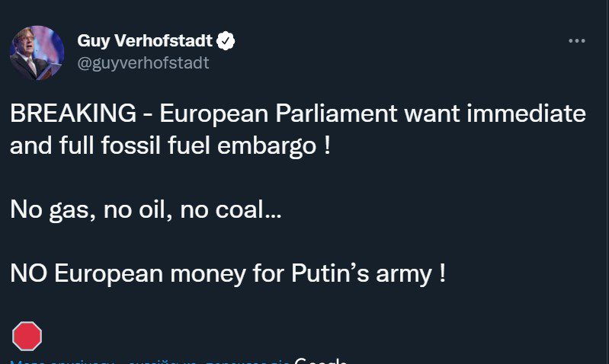The width and height of the screenshot is (609, 364).
Task: Click the partially visible translation link at bottom
Action: (x=149, y=362)
